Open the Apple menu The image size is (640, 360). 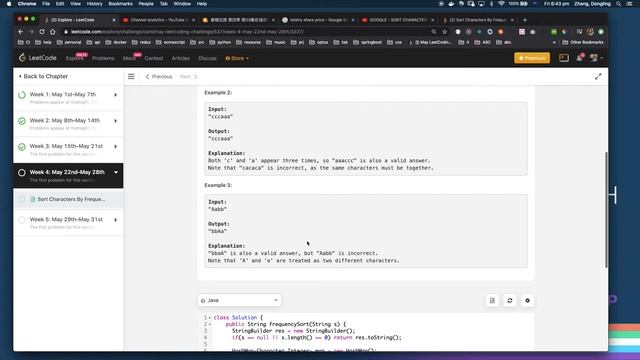[9, 4]
